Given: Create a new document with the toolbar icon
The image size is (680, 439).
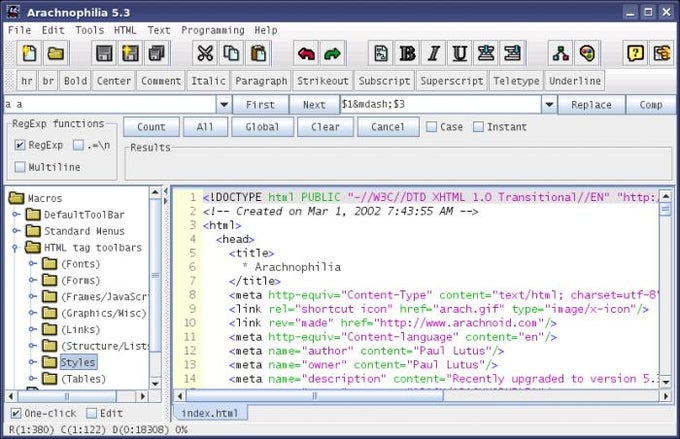Looking at the screenshot, I should click(29, 53).
